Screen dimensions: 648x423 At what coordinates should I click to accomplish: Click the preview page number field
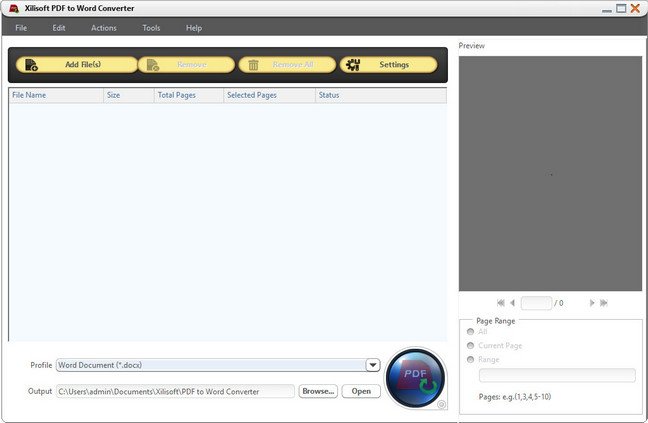tap(536, 303)
